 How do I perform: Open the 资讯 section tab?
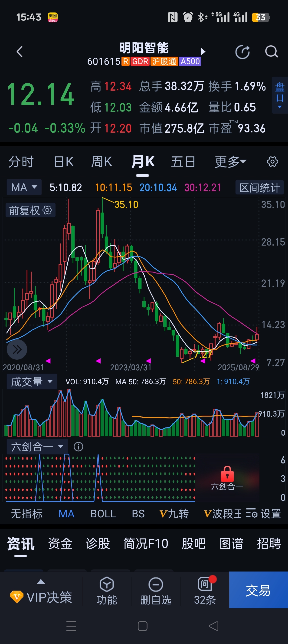[x=21, y=544]
